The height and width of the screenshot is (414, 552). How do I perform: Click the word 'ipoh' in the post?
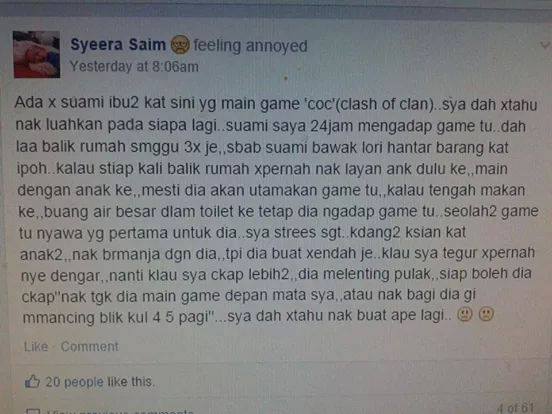coord(32,169)
